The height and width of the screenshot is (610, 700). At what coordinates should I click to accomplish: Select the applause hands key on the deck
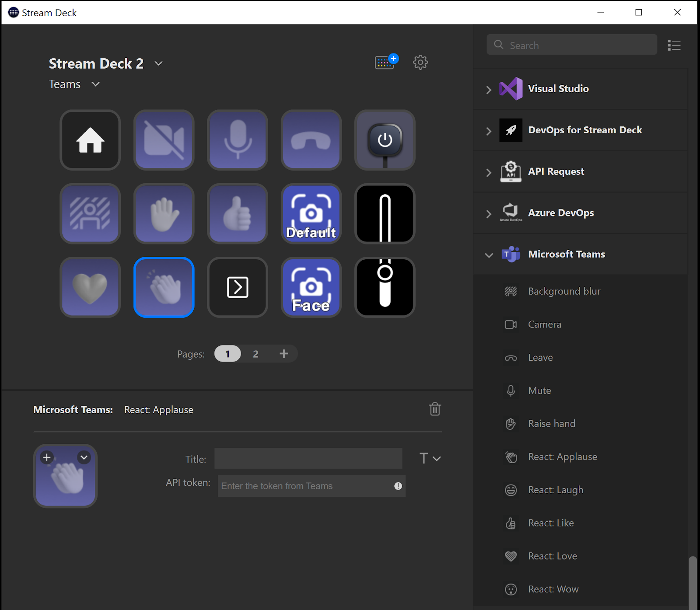164,287
